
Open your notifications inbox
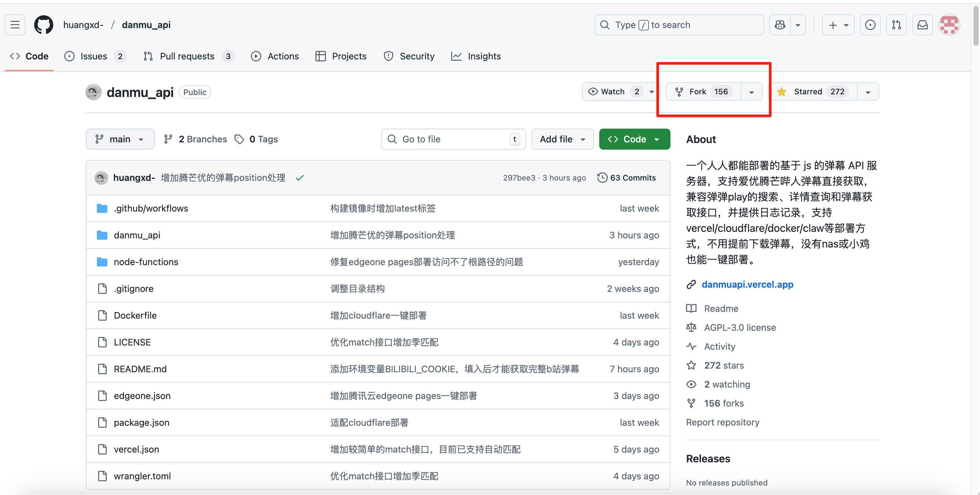pyautogui.click(x=922, y=24)
